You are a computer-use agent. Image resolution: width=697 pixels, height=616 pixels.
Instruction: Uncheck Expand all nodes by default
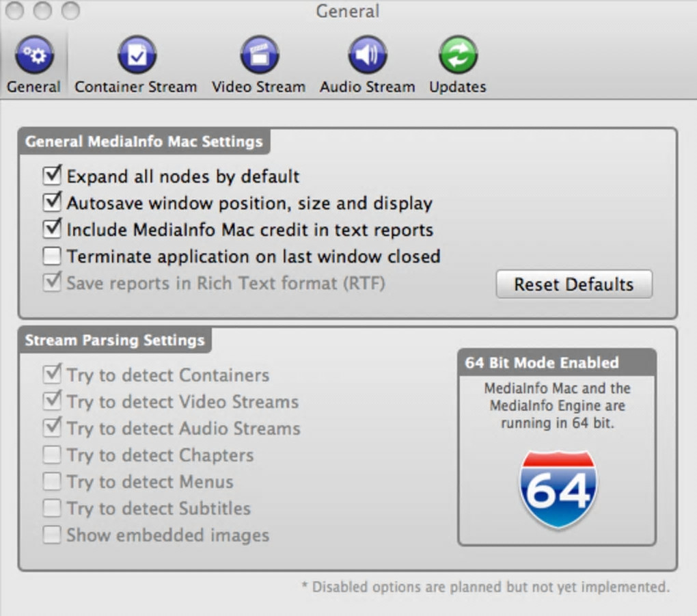coord(52,176)
